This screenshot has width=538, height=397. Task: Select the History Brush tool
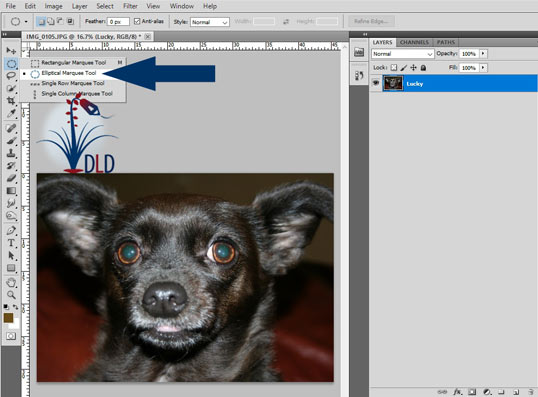(x=11, y=165)
